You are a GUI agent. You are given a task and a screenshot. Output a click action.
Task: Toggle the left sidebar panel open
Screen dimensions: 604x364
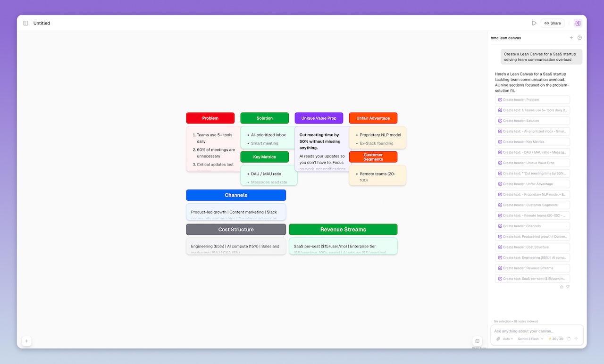pyautogui.click(x=25, y=23)
